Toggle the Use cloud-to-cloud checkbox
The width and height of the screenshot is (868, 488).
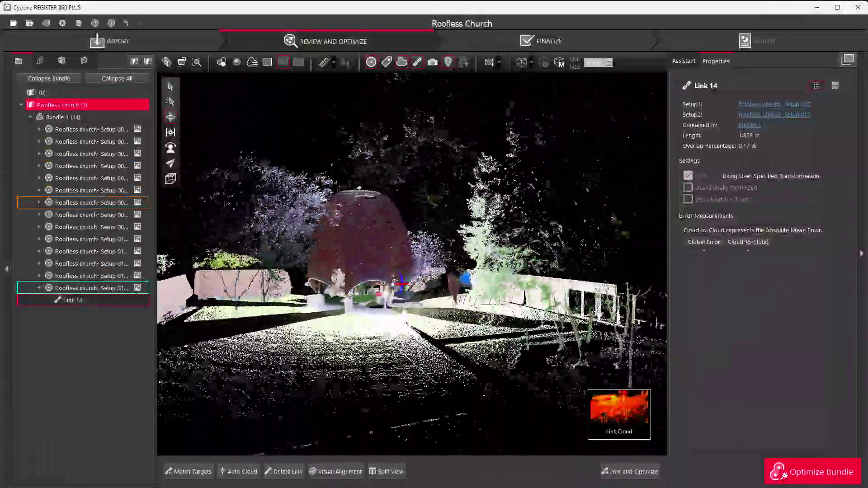point(688,199)
